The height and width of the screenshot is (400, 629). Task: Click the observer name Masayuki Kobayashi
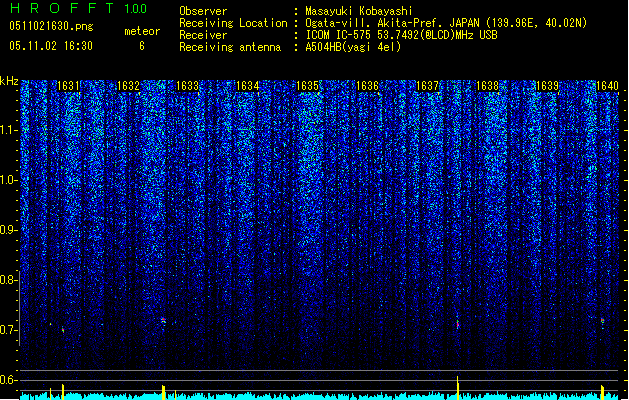click(359, 11)
